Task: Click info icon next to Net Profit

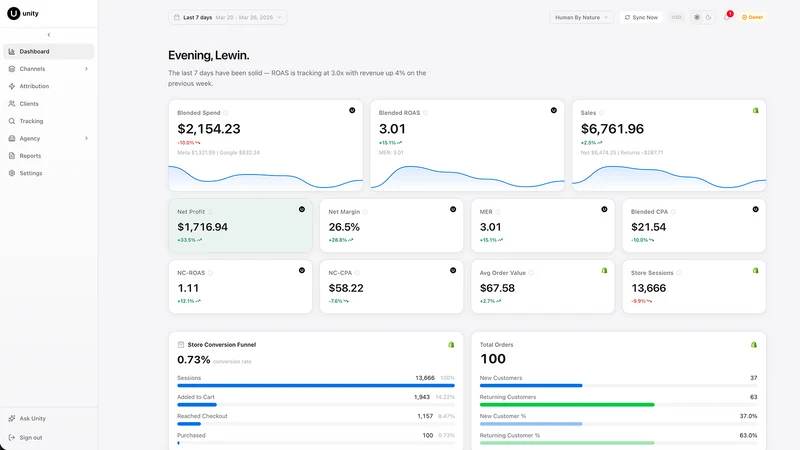Action: [x=210, y=212]
